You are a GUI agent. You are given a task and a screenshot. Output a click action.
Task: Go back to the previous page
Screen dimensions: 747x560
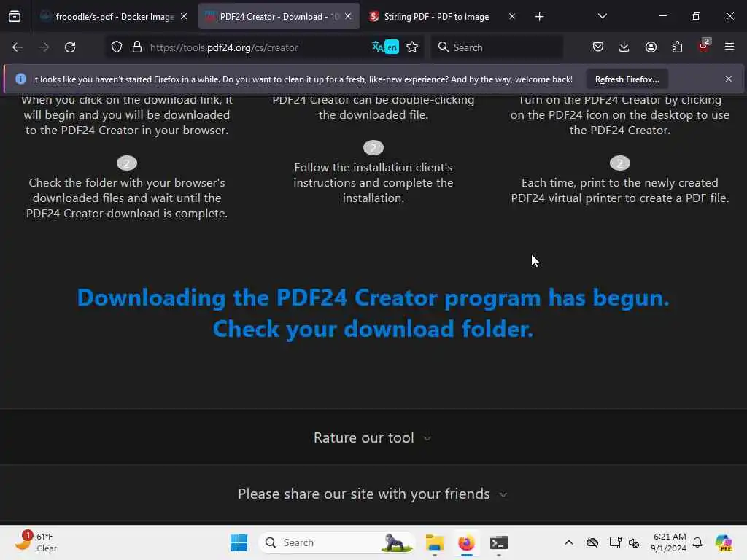point(18,47)
